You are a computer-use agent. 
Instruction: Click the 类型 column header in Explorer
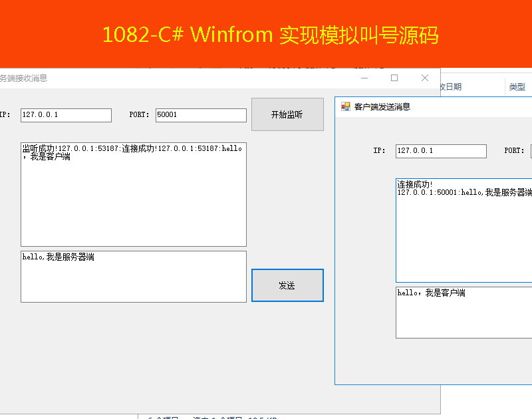click(517, 87)
